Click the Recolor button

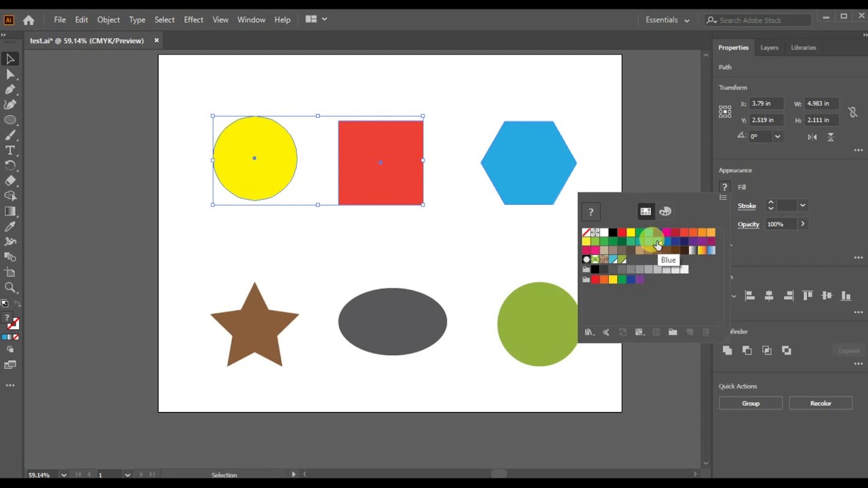pyautogui.click(x=821, y=403)
